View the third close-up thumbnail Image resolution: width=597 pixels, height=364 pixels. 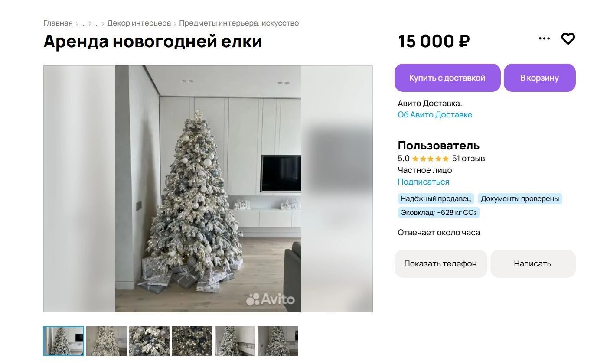[150, 341]
